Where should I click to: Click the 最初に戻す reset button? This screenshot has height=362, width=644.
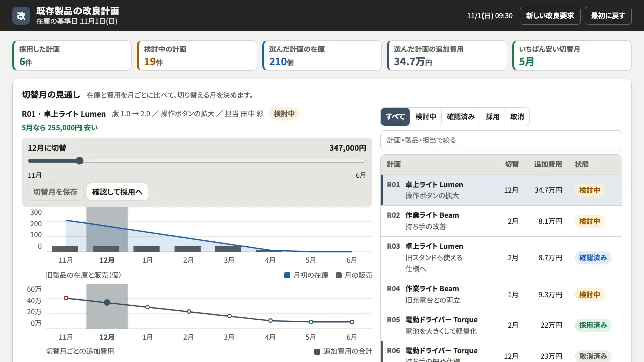(608, 16)
